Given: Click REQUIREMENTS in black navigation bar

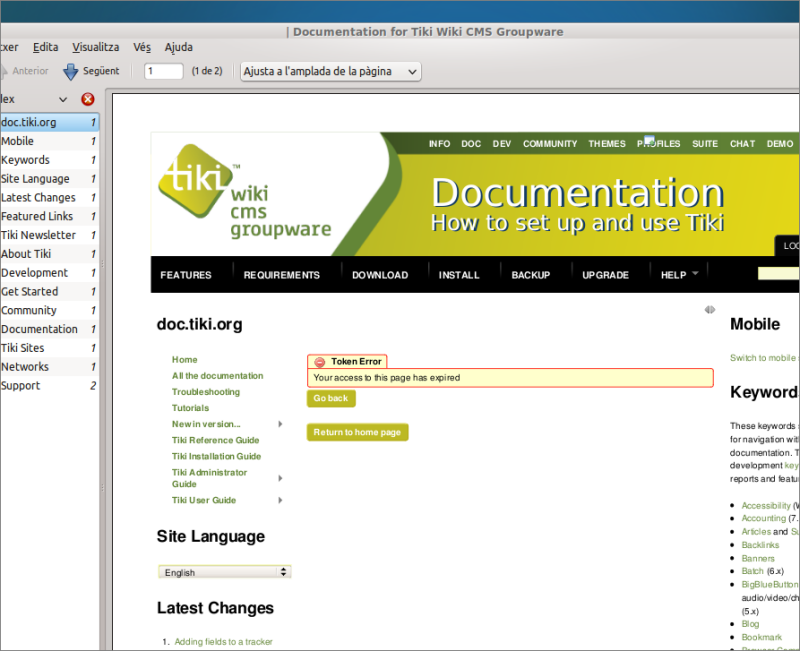Looking at the screenshot, I should (282, 275).
